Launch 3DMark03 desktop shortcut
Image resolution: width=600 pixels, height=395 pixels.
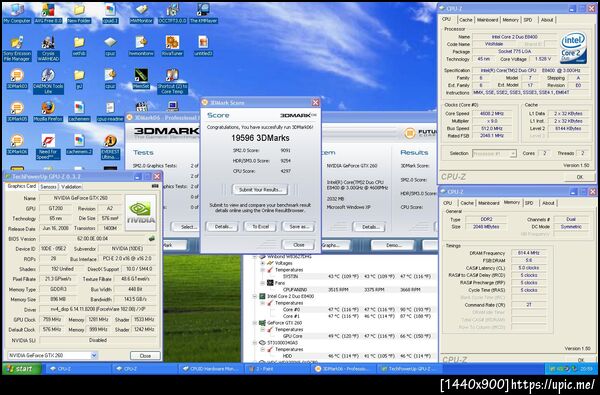point(17,79)
